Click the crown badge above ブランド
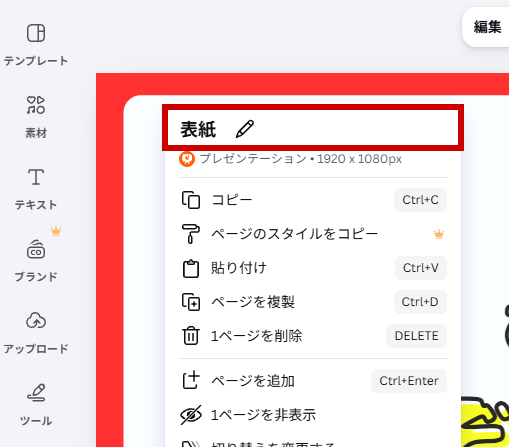This screenshot has width=509, height=447. point(56,231)
